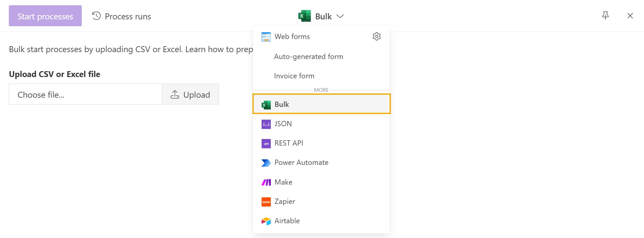Screen dimensions: 644x238
Task: Click the Bulk start processes description text
Action: click(131, 49)
